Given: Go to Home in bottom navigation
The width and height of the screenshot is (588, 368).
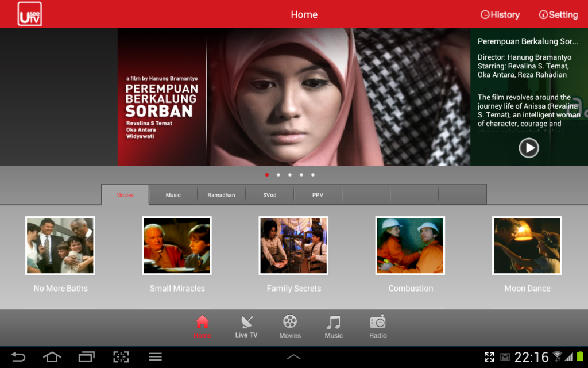Looking at the screenshot, I should [x=203, y=327].
